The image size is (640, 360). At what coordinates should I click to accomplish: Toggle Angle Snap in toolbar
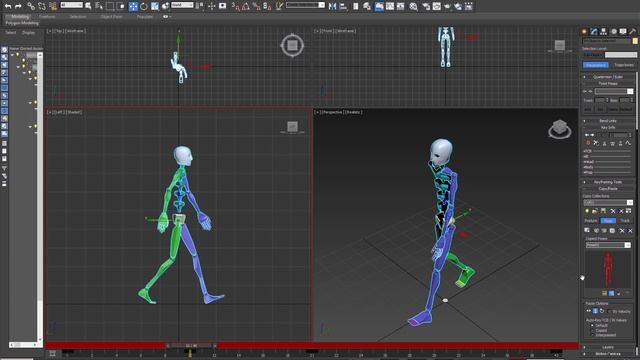(246, 6)
